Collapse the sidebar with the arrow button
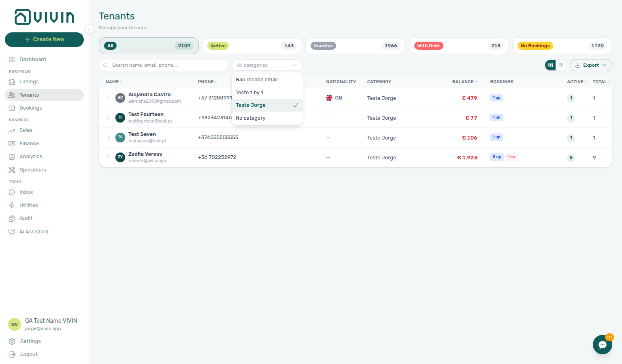This screenshot has width=622, height=364. click(x=89, y=29)
